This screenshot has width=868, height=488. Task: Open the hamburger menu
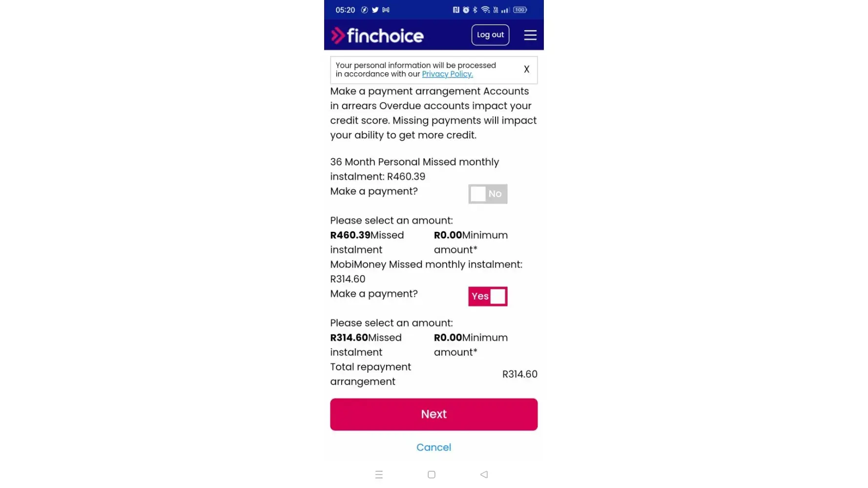pyautogui.click(x=530, y=35)
